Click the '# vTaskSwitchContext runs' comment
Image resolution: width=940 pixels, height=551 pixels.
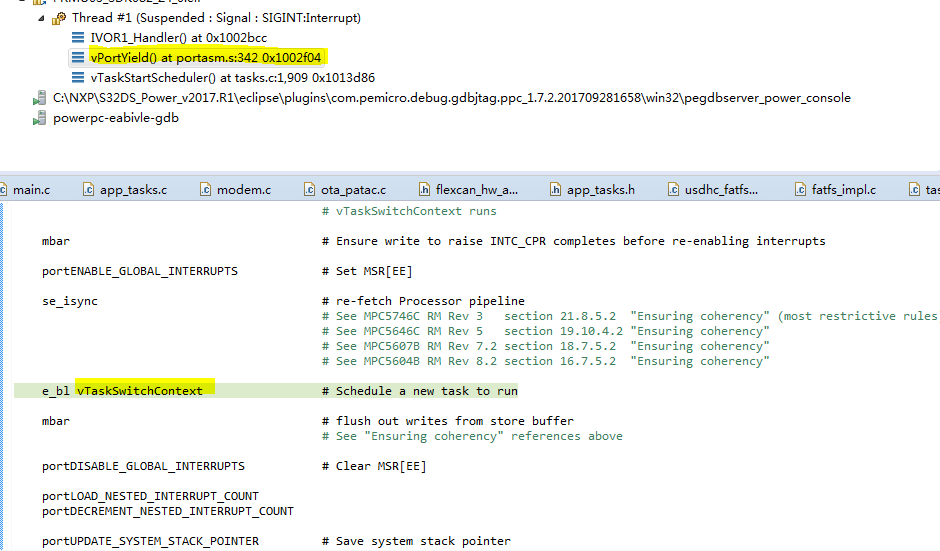[x=409, y=211]
